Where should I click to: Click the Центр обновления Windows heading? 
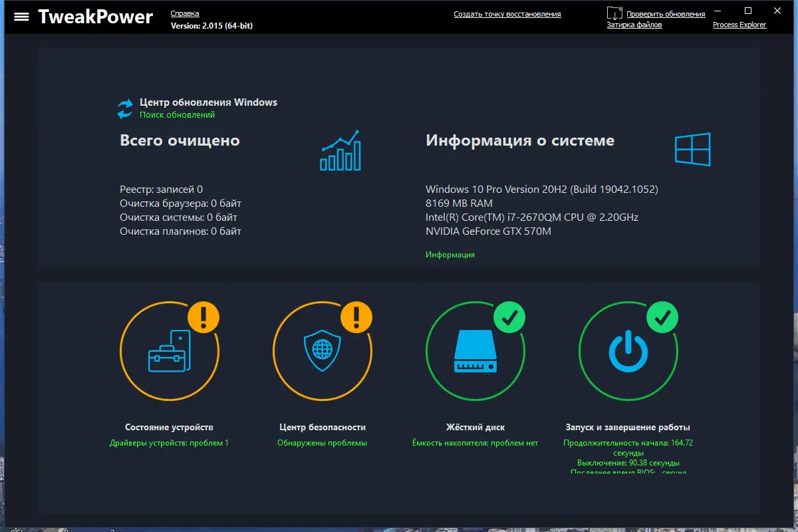click(208, 102)
